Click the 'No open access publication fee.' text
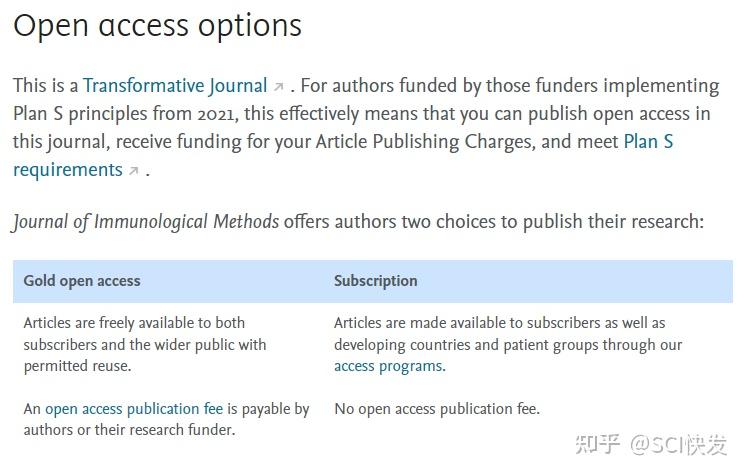 [436, 408]
